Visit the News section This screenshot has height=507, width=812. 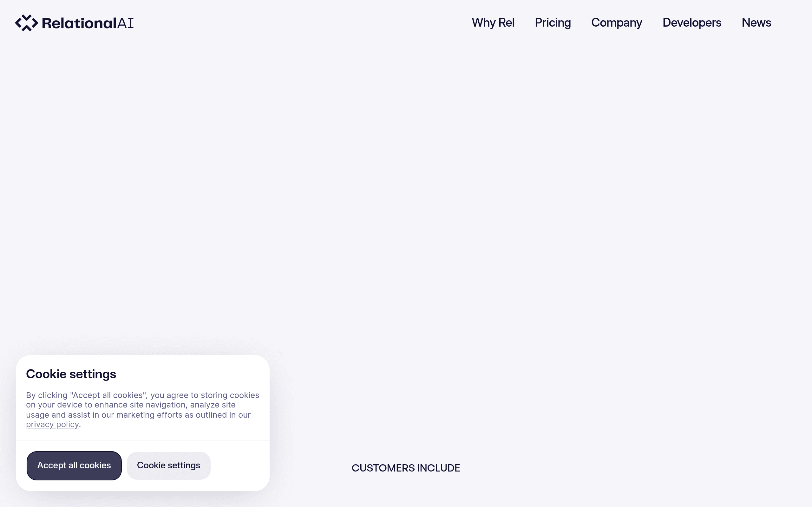756,22
